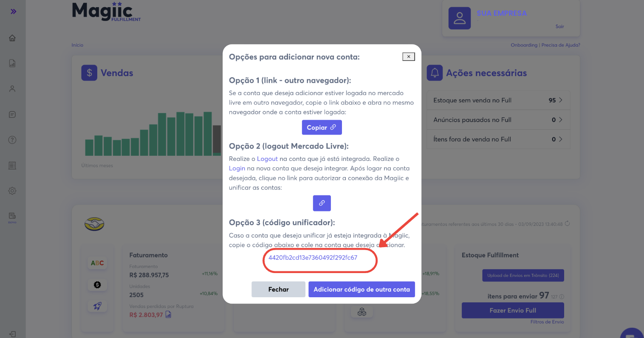
Task: Click the R$ 288.957,75 revenue value
Action: 149,275
